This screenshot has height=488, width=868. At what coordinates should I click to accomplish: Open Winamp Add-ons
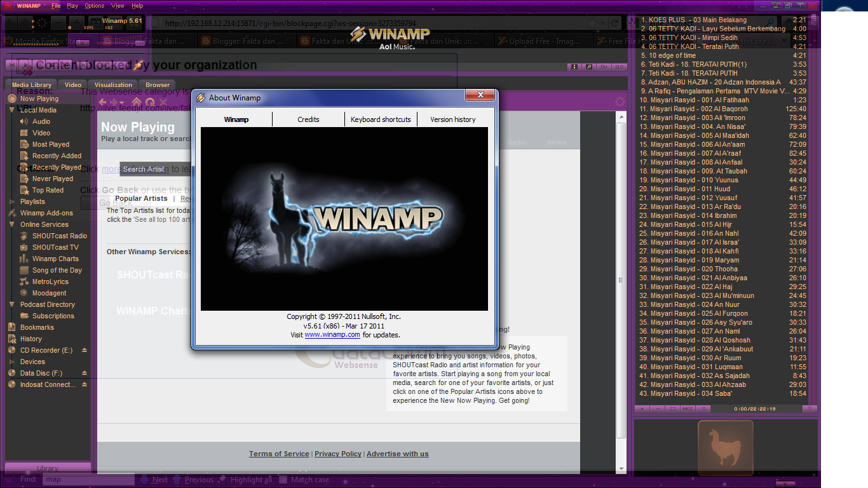point(46,213)
